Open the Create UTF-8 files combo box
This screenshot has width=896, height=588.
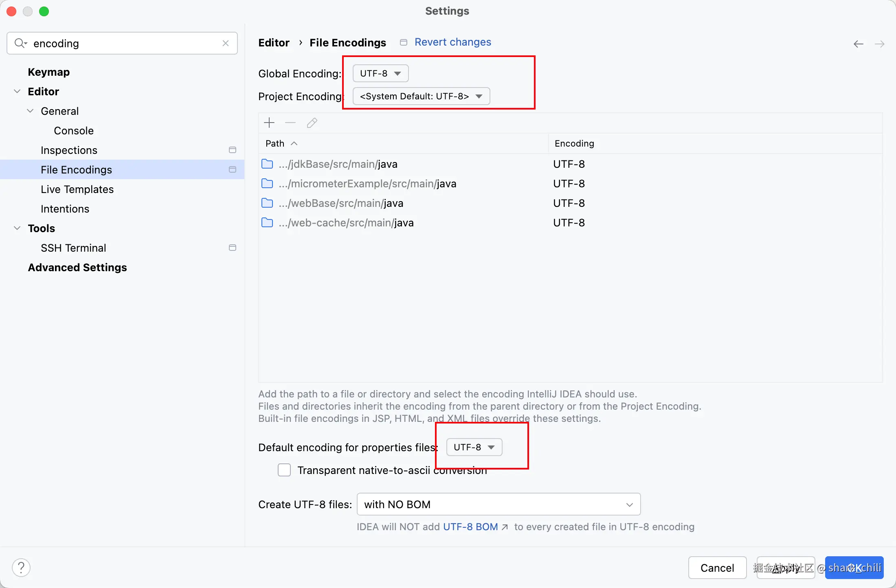tap(499, 504)
